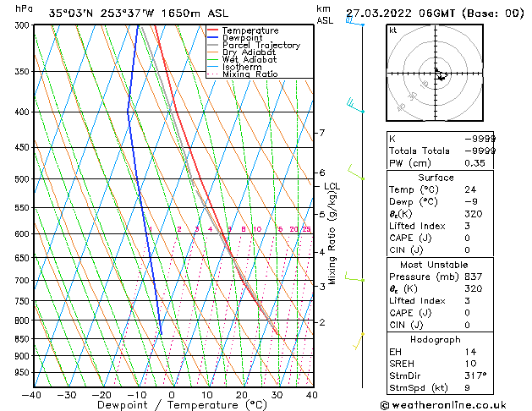Click the wind barb at 700 hPa
This screenshot has height=411, width=532.
point(354,277)
